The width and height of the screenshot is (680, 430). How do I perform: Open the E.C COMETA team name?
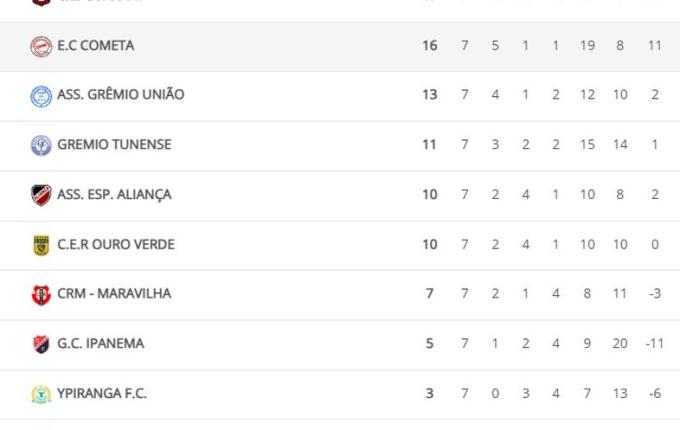pyautogui.click(x=96, y=46)
